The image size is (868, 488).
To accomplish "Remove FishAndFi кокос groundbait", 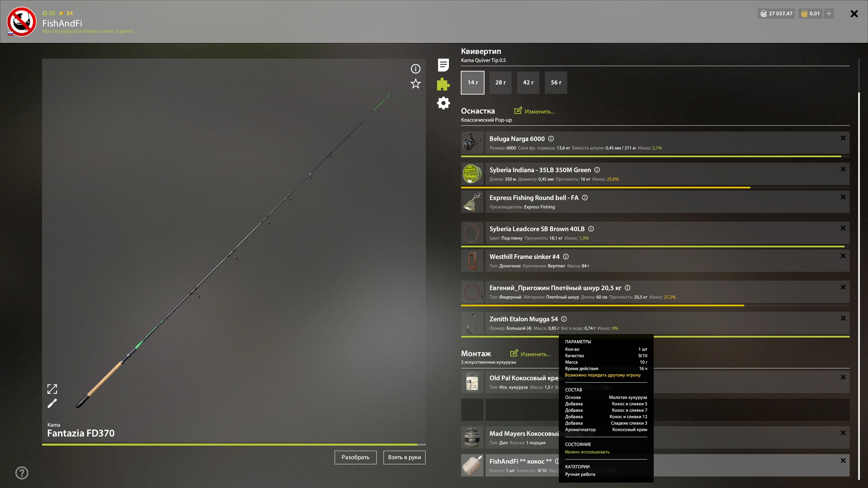I will 843,461.
